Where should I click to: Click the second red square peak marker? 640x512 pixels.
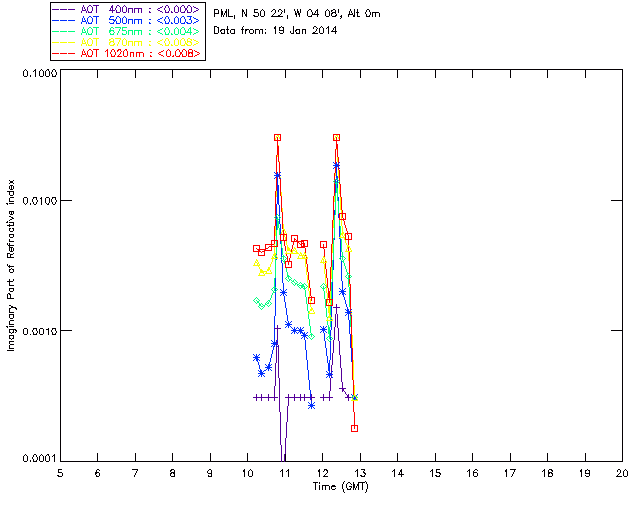[x=336, y=138]
